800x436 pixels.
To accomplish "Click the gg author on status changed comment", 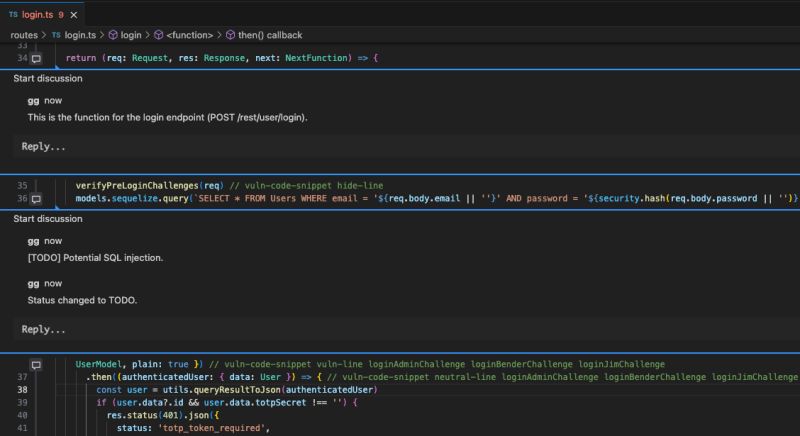I will tap(33, 284).
